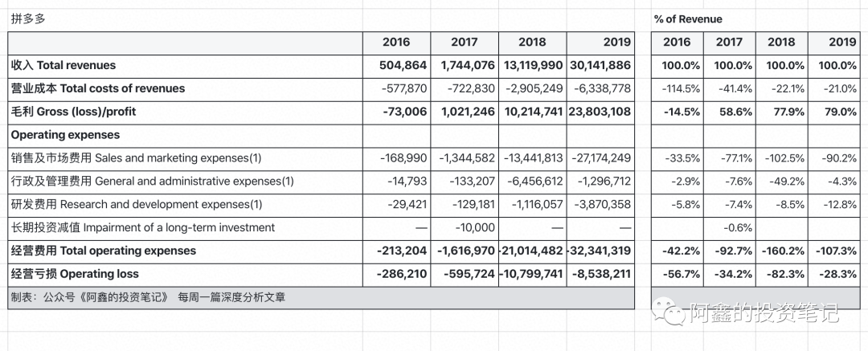Viewport: 868px width, 351px height.
Task: Click percentage cell -41.4%
Action: pyautogui.click(x=737, y=88)
